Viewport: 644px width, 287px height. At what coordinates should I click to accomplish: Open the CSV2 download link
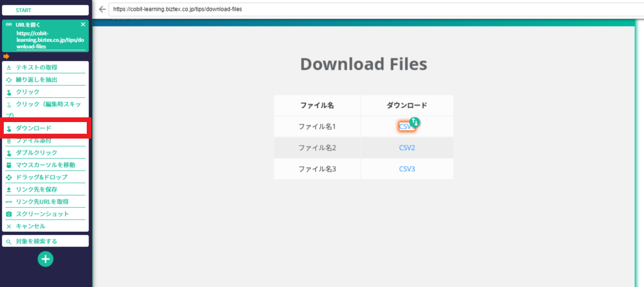[407, 148]
